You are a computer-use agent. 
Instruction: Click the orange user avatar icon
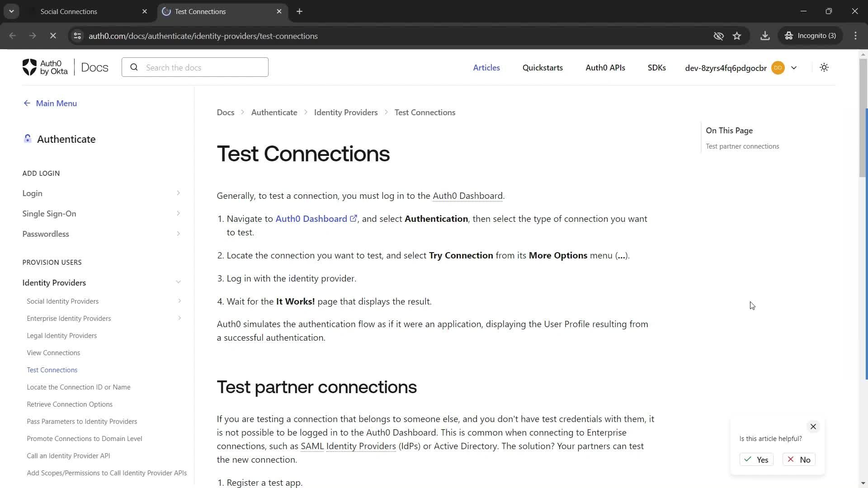(x=778, y=68)
